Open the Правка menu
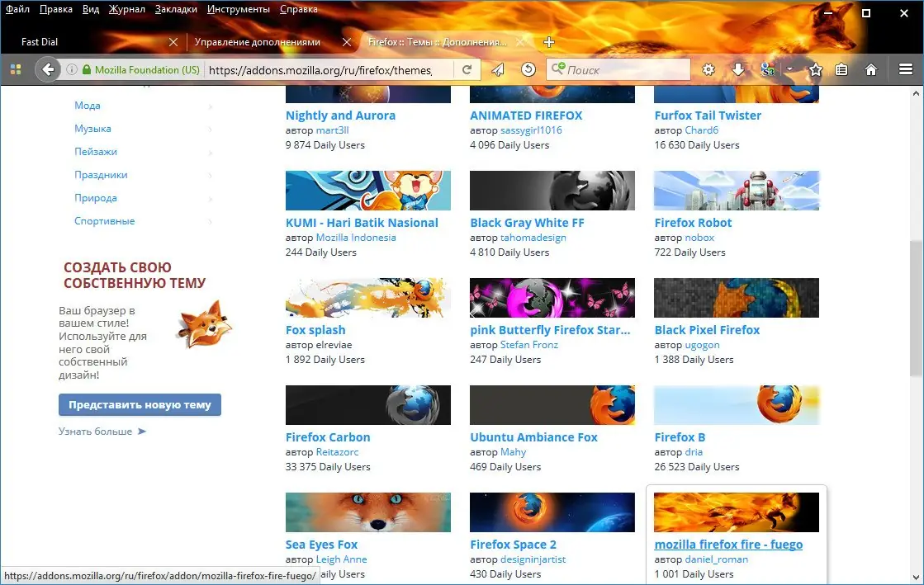The width and height of the screenshot is (924, 585). [x=56, y=9]
